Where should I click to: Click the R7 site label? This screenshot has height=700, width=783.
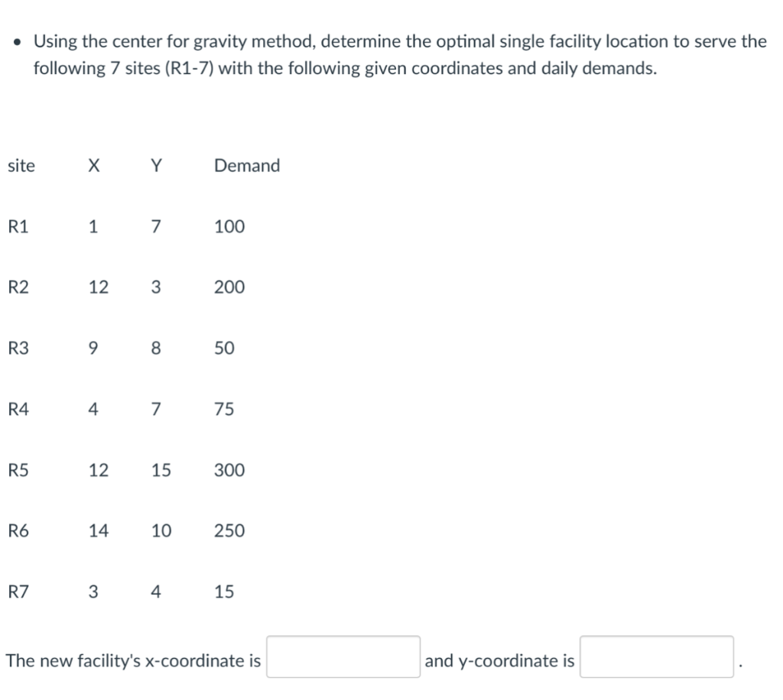tap(17, 591)
